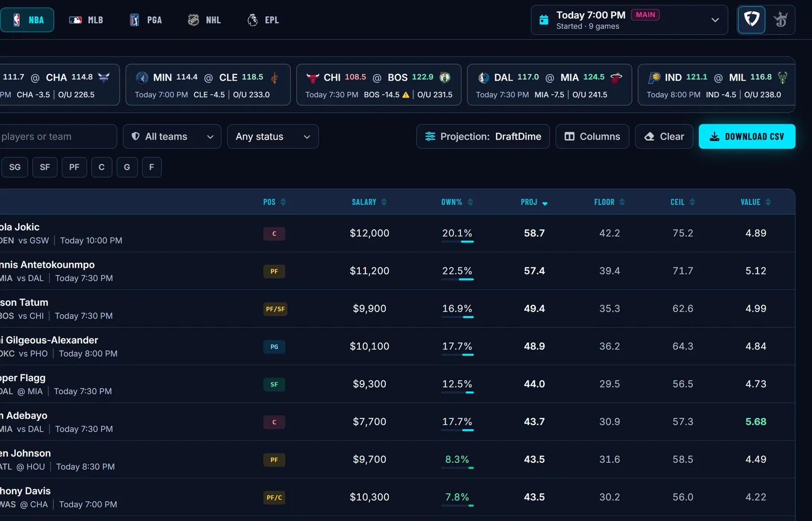Switch to the EPL sport tab
The height and width of the screenshot is (521, 812).
point(263,20)
